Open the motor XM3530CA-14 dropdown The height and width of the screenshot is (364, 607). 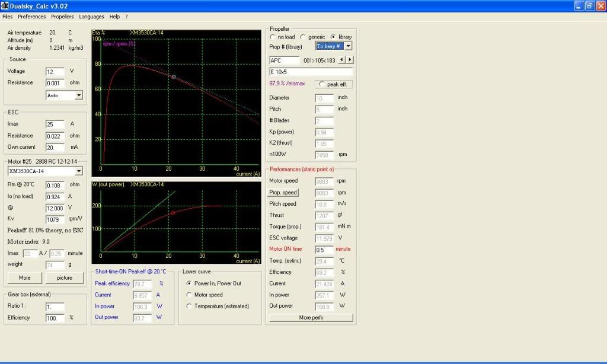[79, 171]
